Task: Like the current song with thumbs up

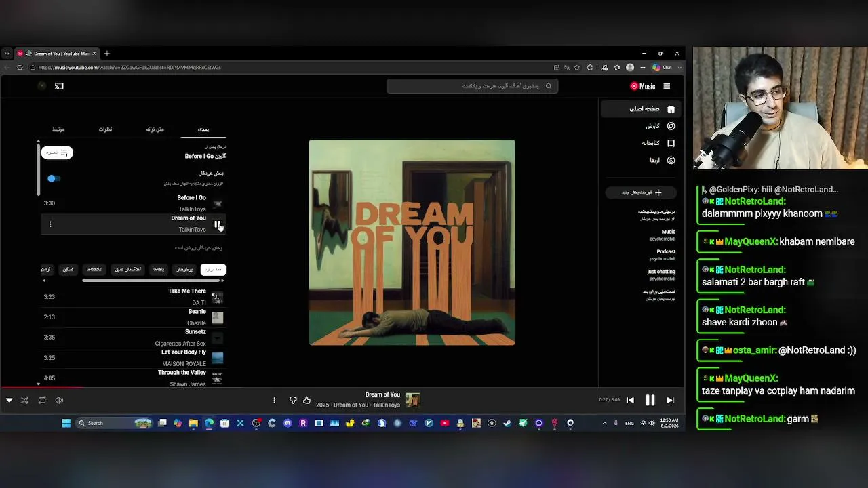Action: (x=307, y=401)
